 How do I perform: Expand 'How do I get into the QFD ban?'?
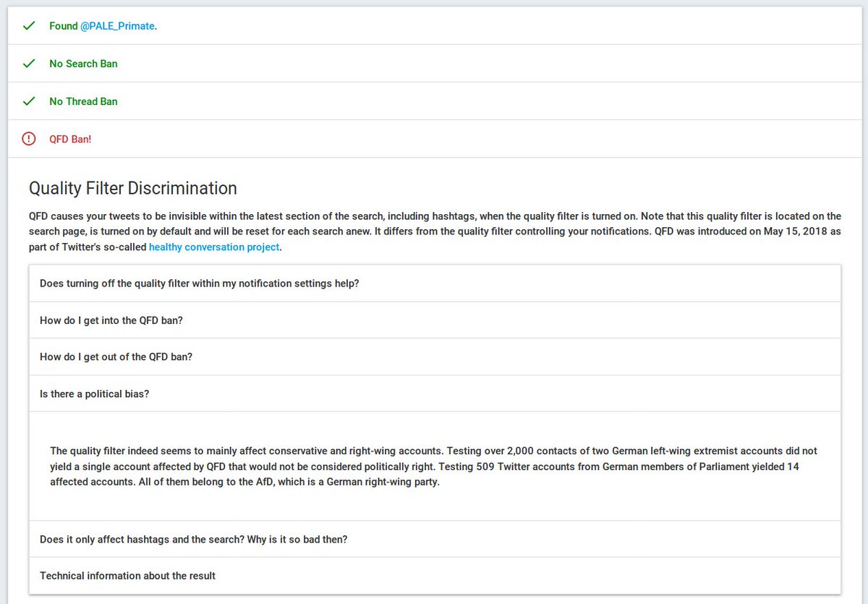click(x=435, y=320)
